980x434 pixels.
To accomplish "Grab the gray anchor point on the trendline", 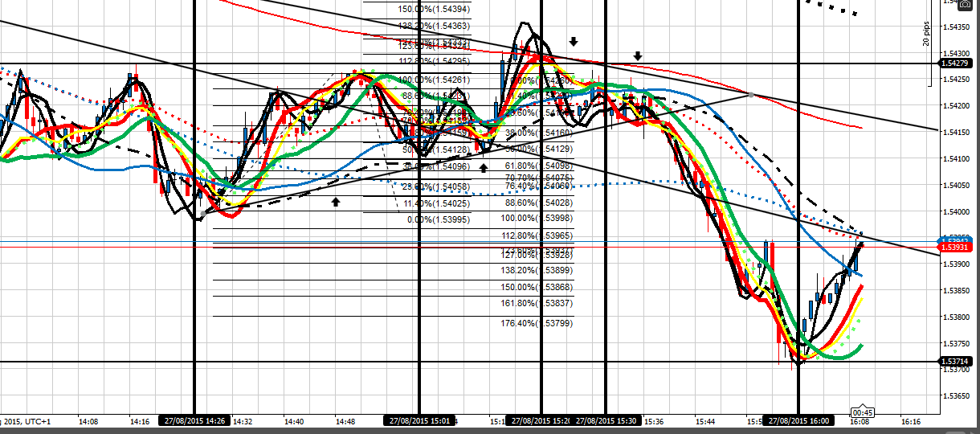I will tap(750, 95).
